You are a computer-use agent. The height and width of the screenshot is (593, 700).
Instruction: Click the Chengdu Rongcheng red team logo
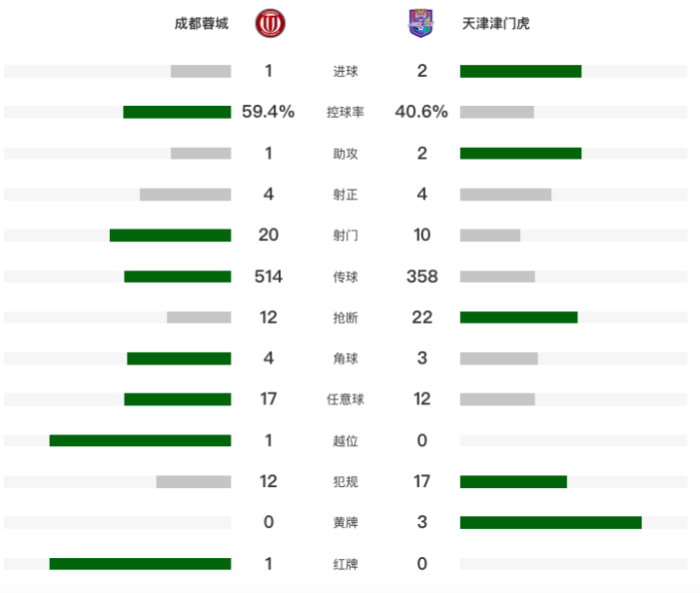point(270,23)
